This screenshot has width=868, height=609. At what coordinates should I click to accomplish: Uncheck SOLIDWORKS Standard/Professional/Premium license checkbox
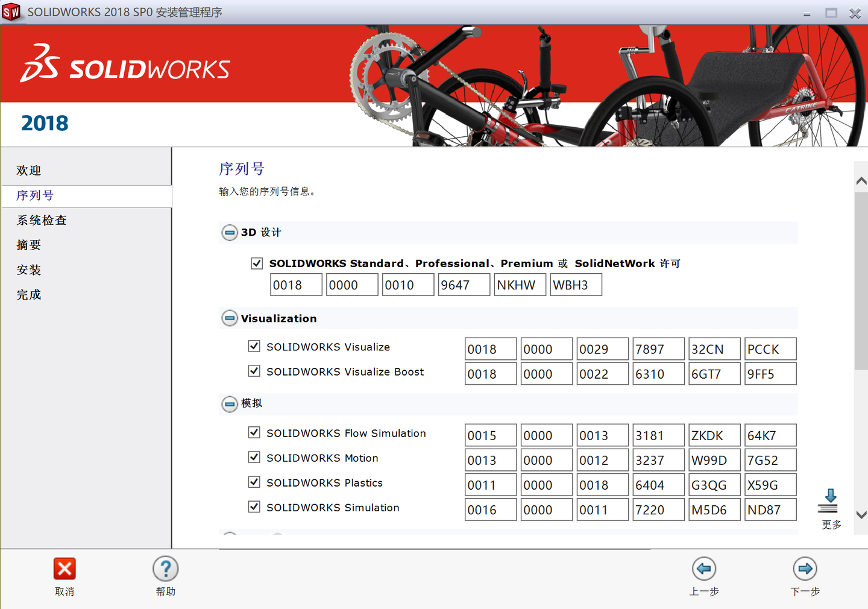257,263
